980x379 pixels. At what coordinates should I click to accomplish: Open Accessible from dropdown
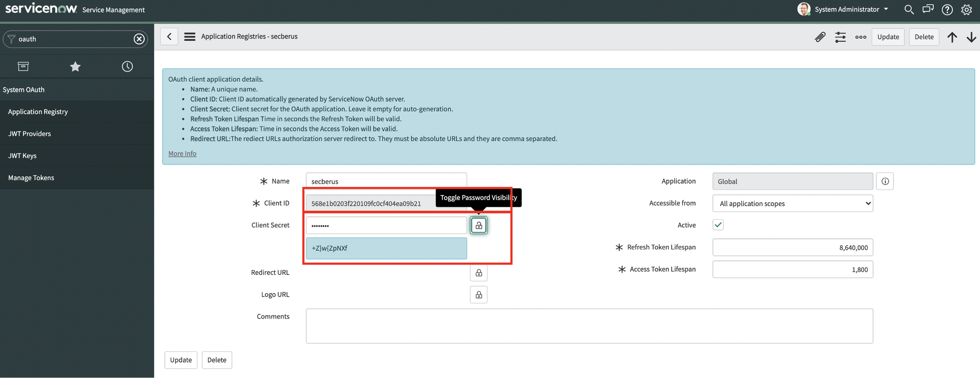[793, 204]
